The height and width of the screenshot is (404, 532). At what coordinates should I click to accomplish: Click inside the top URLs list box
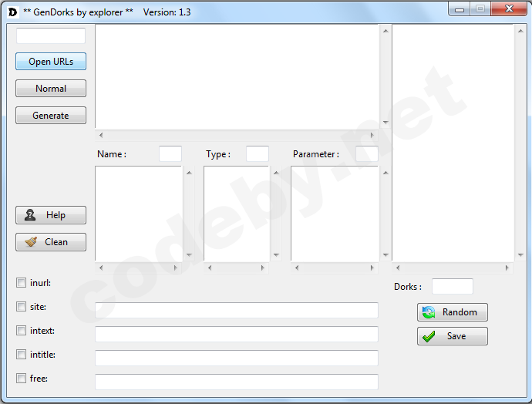237,76
